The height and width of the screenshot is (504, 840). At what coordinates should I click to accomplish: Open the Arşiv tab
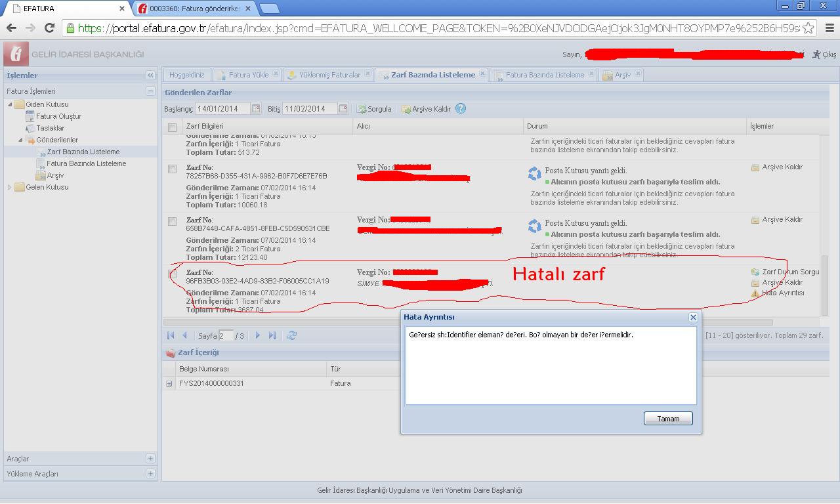(x=622, y=75)
